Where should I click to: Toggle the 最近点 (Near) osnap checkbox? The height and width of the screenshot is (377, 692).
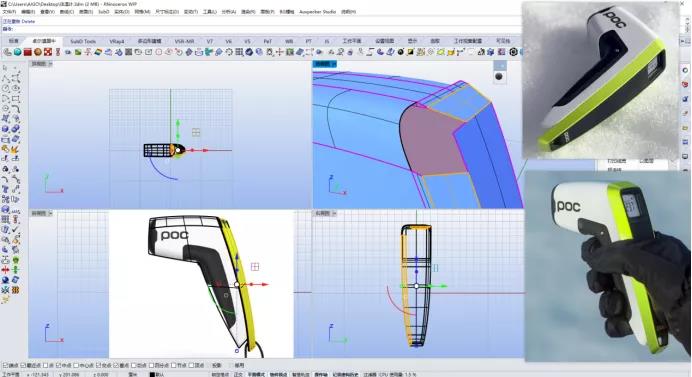click(23, 366)
